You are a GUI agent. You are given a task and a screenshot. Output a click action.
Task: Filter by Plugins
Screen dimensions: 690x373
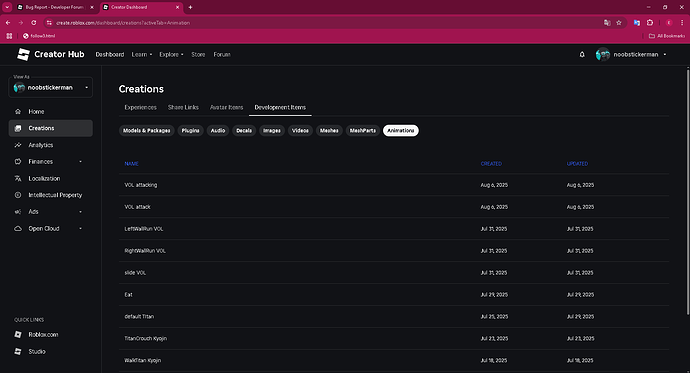click(191, 131)
